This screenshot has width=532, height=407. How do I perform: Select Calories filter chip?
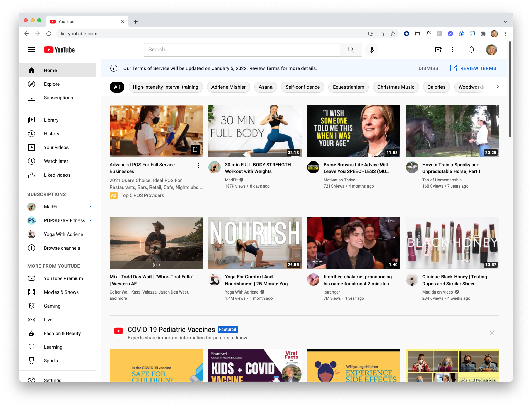point(436,87)
